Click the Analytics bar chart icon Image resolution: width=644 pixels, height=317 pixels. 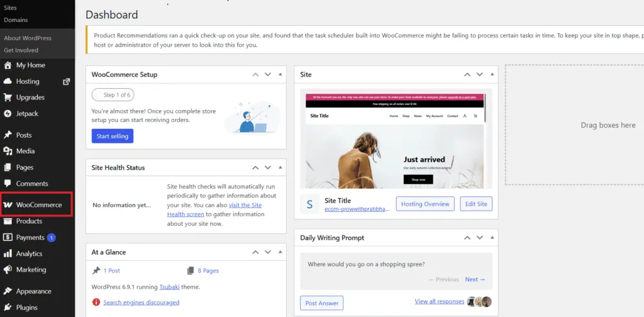[8, 253]
